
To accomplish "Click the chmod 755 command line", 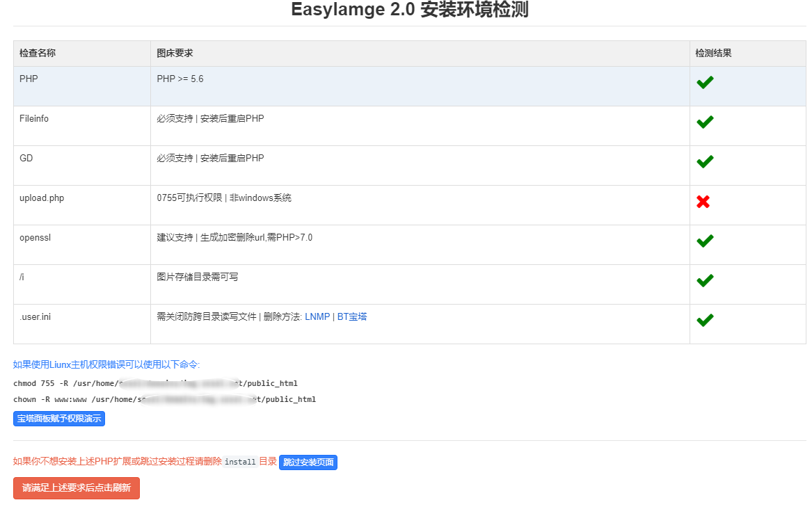I will click(x=155, y=383).
